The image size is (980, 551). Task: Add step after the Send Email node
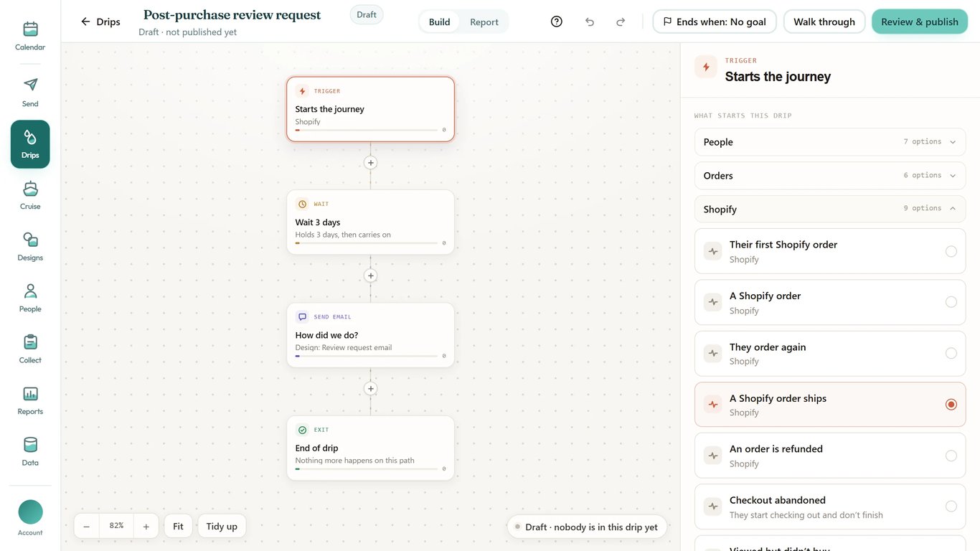pyautogui.click(x=371, y=389)
